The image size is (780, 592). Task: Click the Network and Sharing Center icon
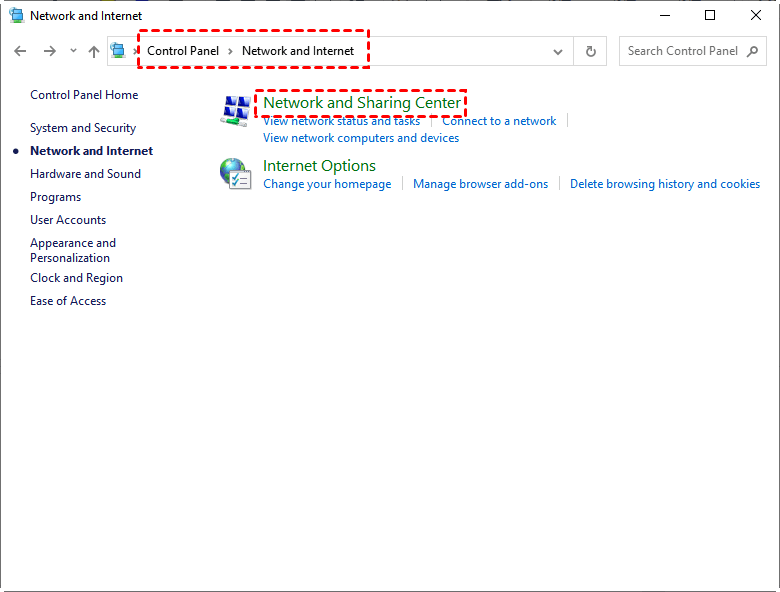pos(235,111)
